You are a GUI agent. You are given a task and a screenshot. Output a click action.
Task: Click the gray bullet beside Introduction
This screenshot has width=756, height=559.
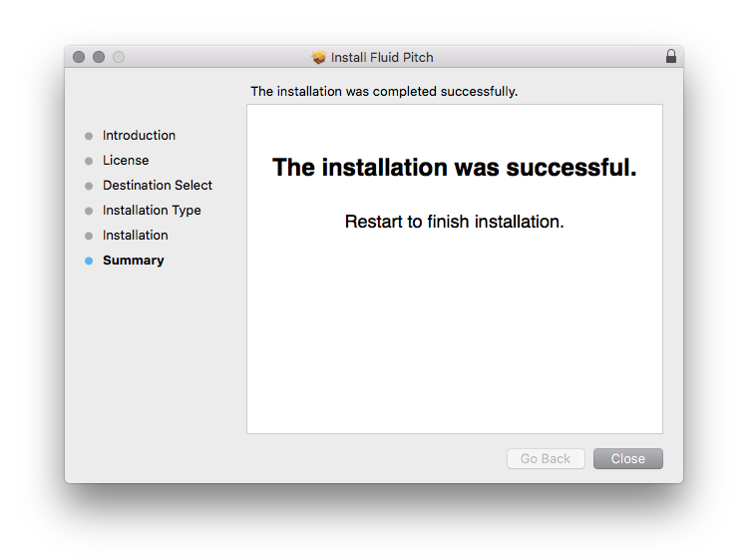tap(89, 136)
